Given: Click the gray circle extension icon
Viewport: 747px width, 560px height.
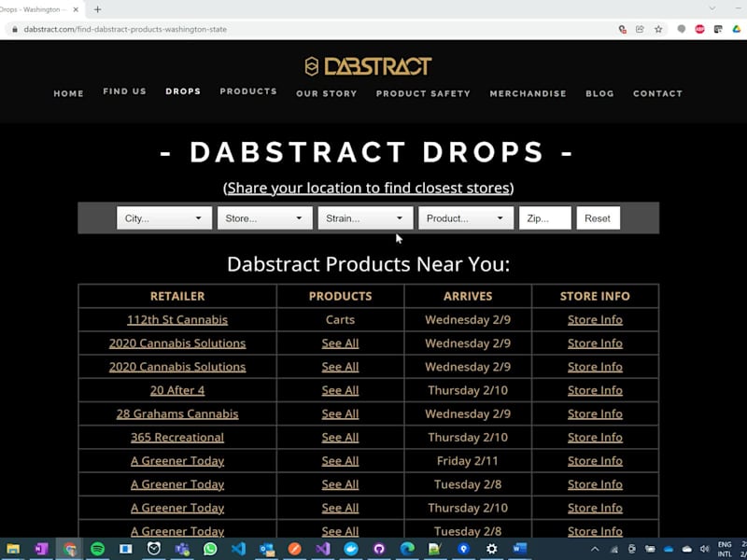Looking at the screenshot, I should pos(682,29).
